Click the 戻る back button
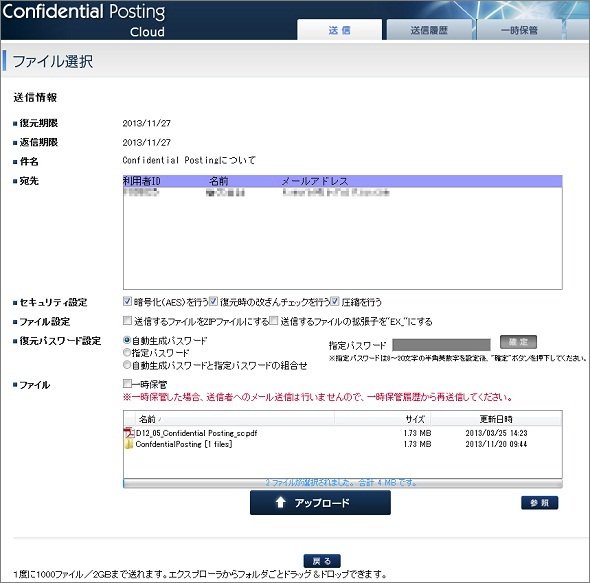Image resolution: width=590 pixels, height=583 pixels. coord(322,561)
